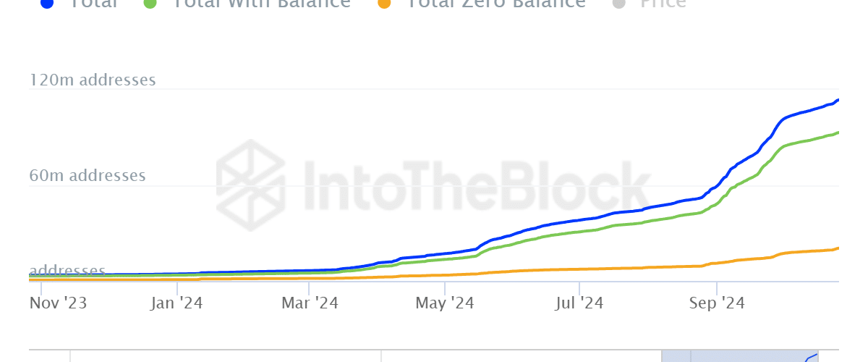The width and height of the screenshot is (868, 362).
Task: Enable the Price series in legend
Action: pyautogui.click(x=663, y=3)
